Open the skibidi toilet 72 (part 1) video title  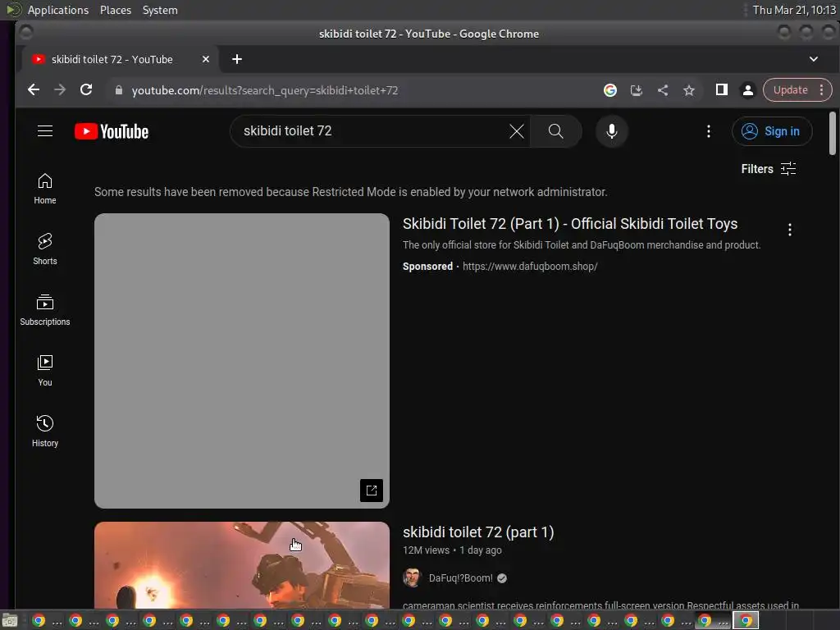(478, 532)
